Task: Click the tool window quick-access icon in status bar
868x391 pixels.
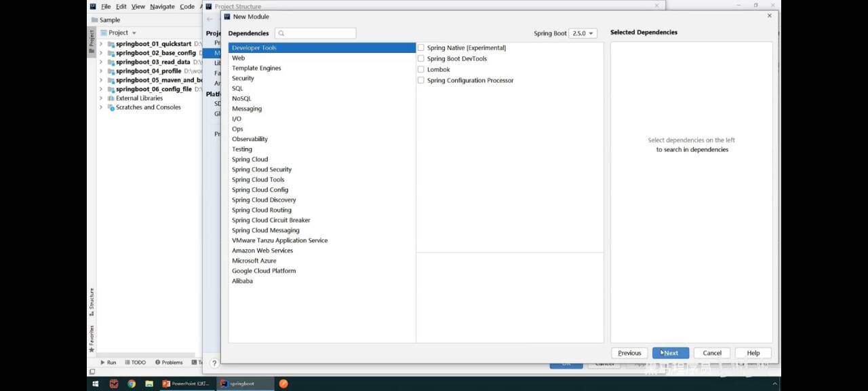Action: pos(92,372)
